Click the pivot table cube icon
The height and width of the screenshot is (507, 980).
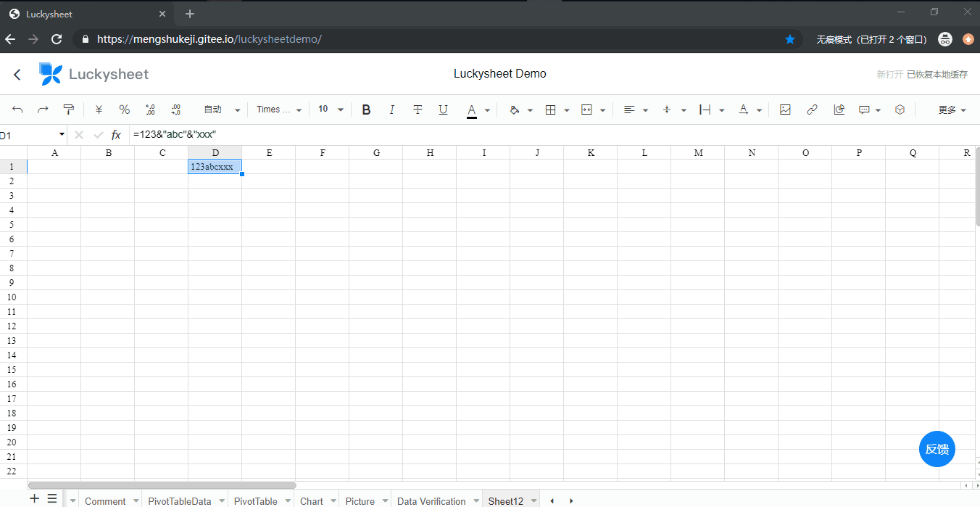[x=900, y=110]
